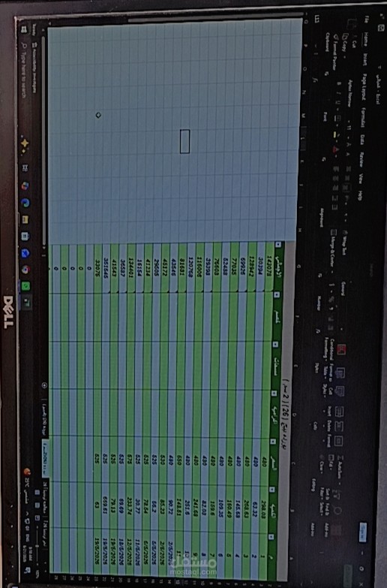Click the Insert Function fx icon

(x=314, y=80)
